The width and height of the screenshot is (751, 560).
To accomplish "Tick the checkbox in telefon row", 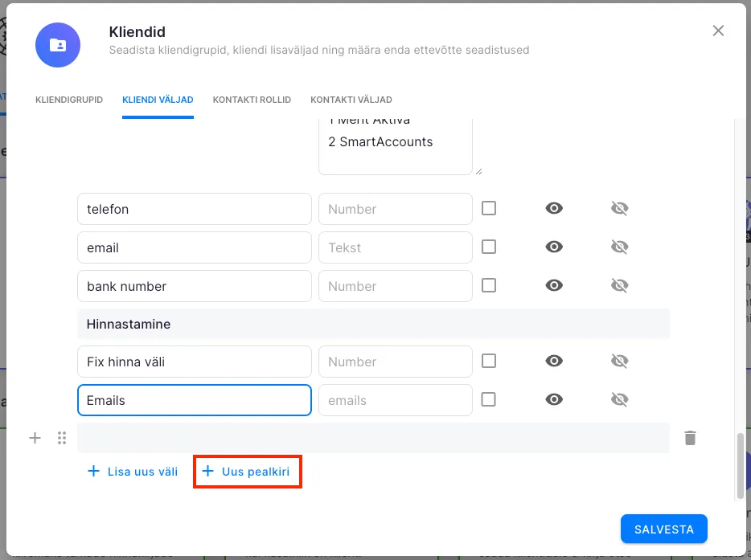I will click(489, 208).
